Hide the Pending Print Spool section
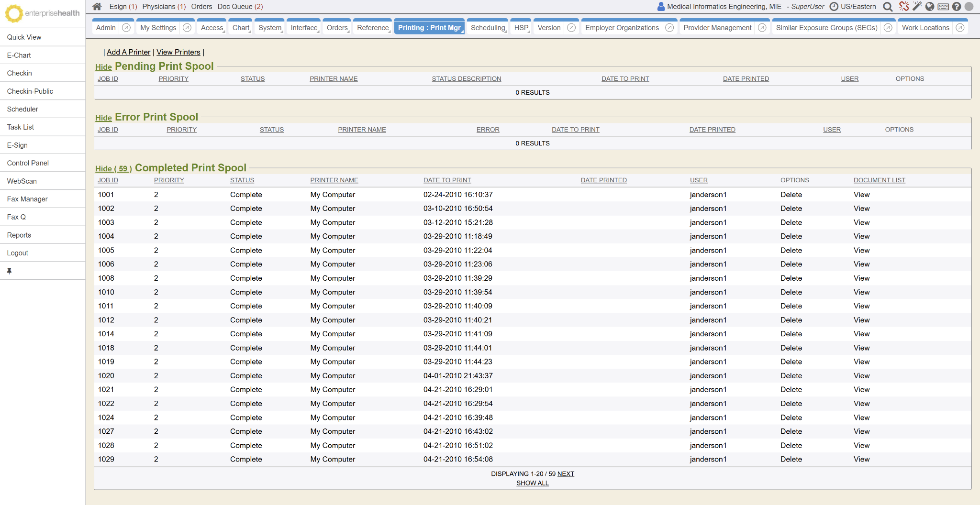 (x=103, y=67)
